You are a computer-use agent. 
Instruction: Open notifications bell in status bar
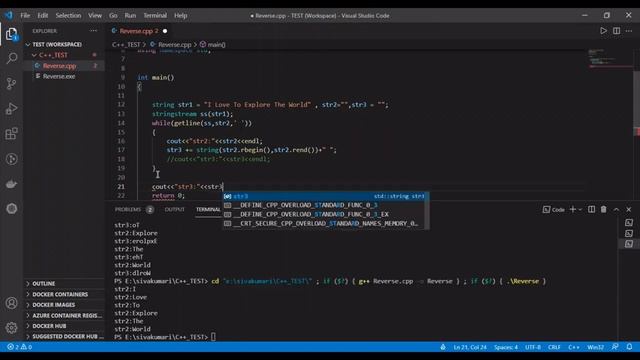pyautogui.click(x=629, y=347)
